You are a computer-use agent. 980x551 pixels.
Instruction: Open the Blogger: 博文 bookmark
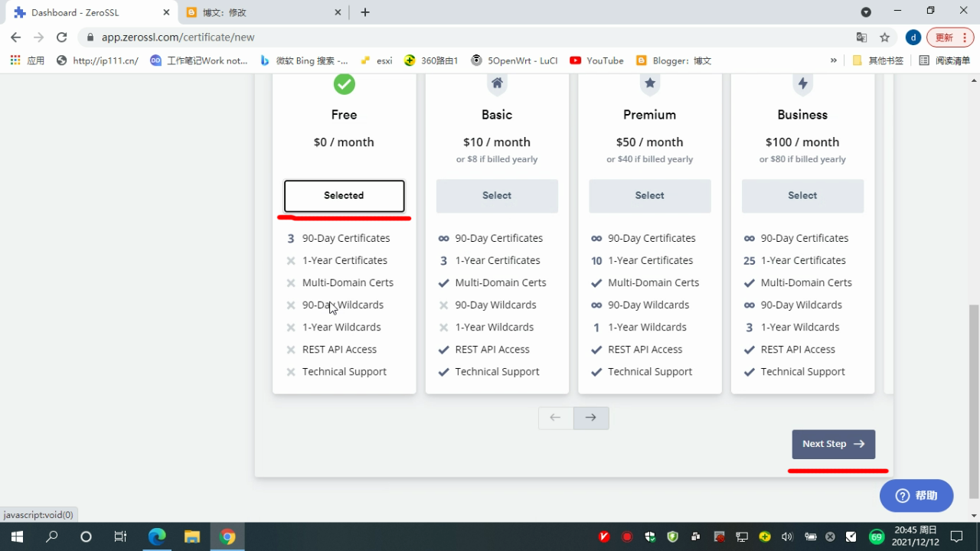click(673, 60)
